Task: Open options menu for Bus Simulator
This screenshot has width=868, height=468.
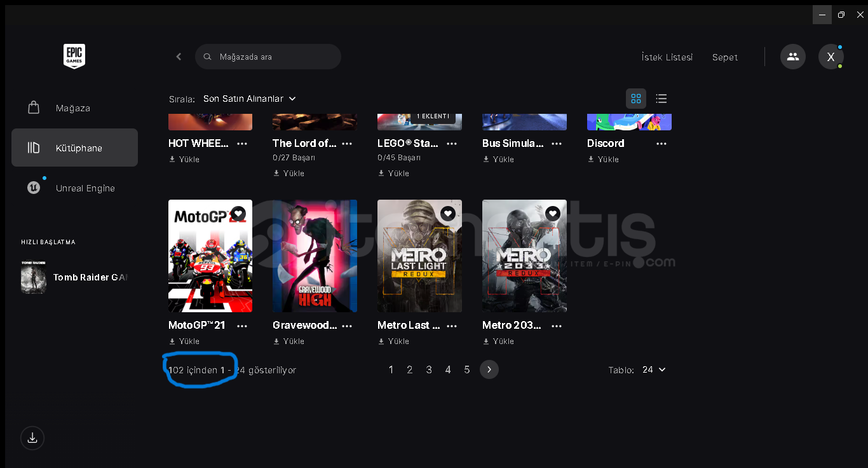Action: click(557, 144)
